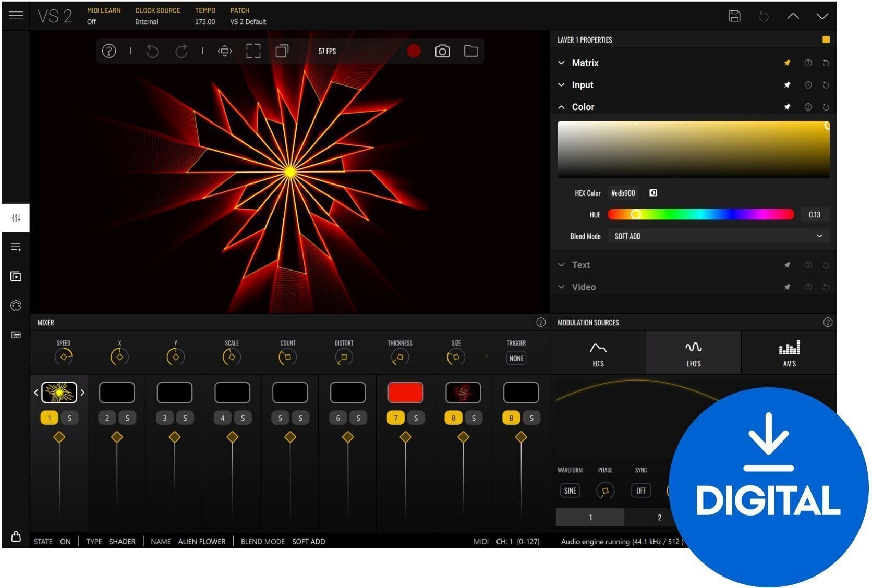Adjust the HUE slider handle
This screenshot has height=588, width=872.
coord(636,214)
